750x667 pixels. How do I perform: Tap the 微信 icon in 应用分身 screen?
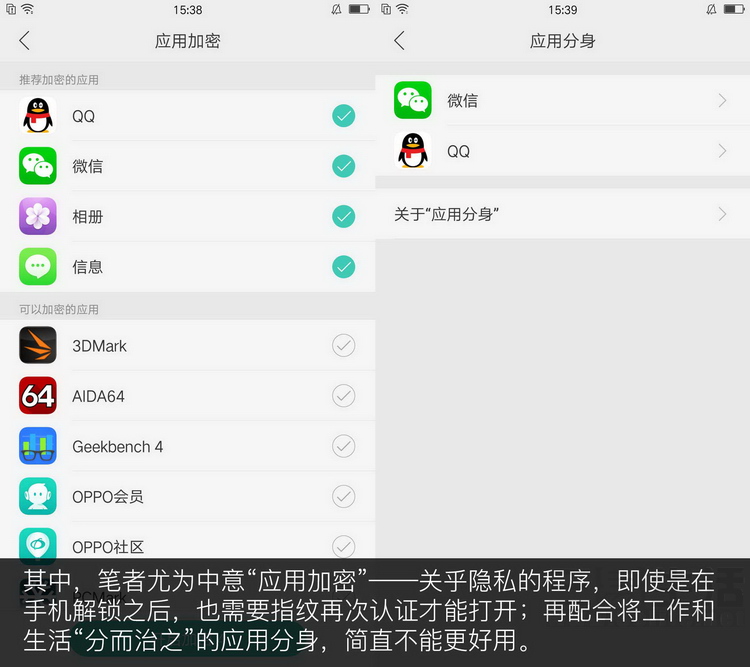[x=413, y=100]
